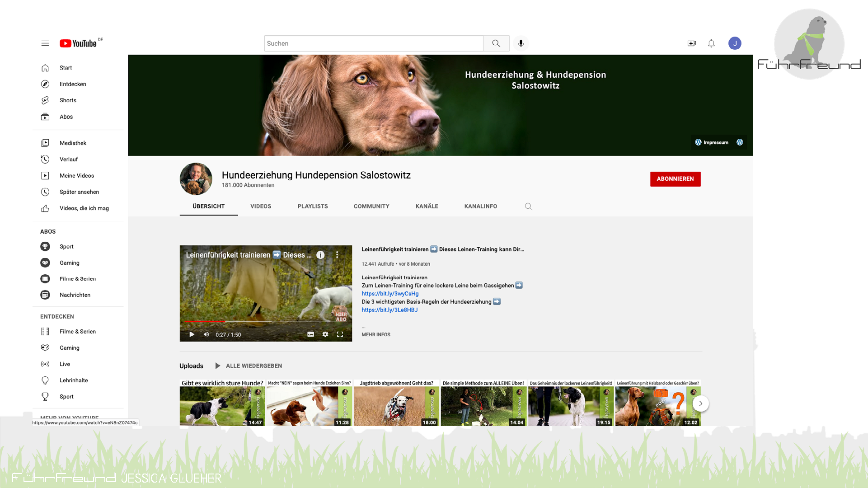868x488 pixels.
Task: Open Meine Videos
Action: pos(78,176)
